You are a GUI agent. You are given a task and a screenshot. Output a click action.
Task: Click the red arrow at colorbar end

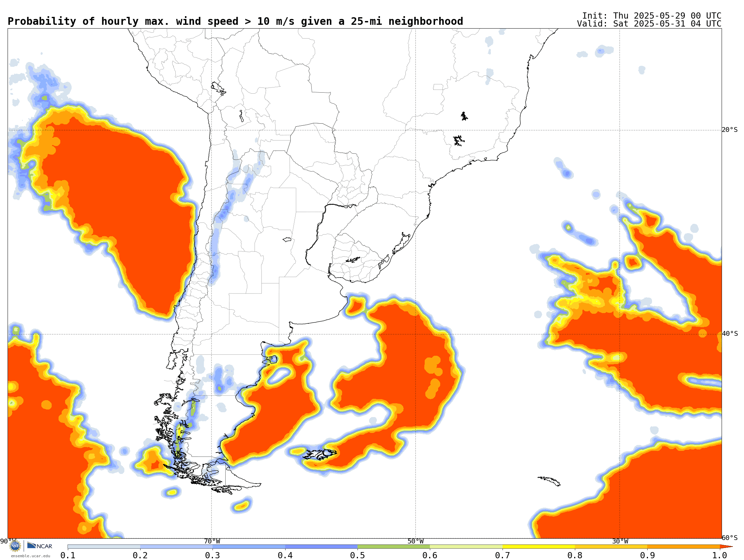click(726, 547)
